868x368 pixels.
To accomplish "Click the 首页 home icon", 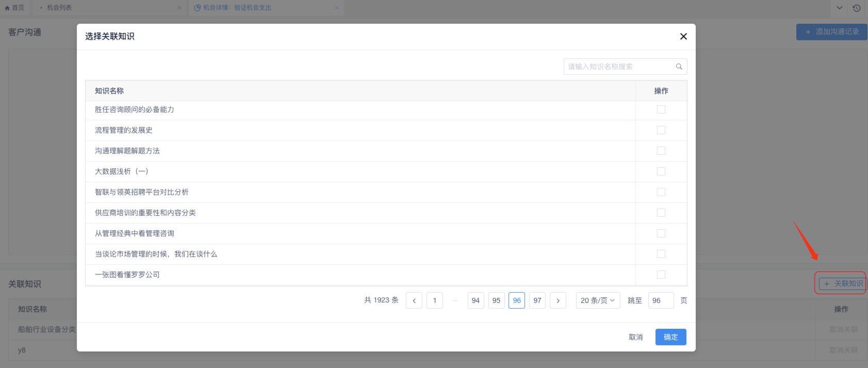I will point(7,8).
